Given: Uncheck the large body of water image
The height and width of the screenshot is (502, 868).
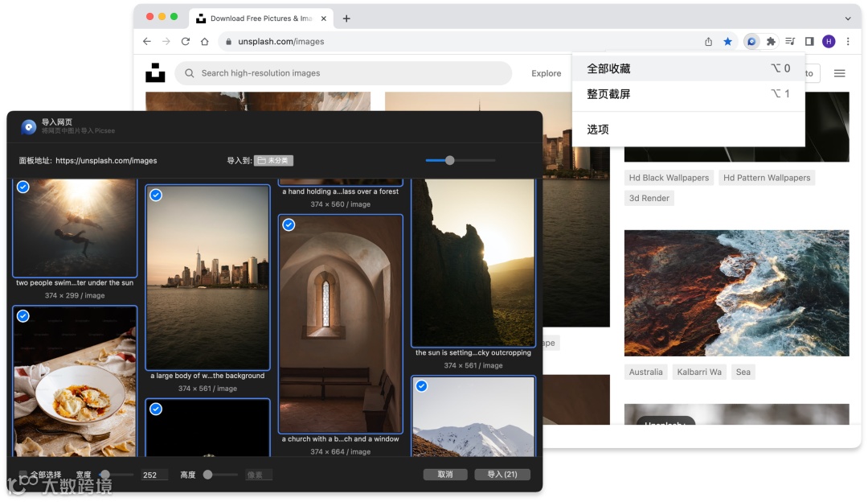Looking at the screenshot, I should click(156, 195).
